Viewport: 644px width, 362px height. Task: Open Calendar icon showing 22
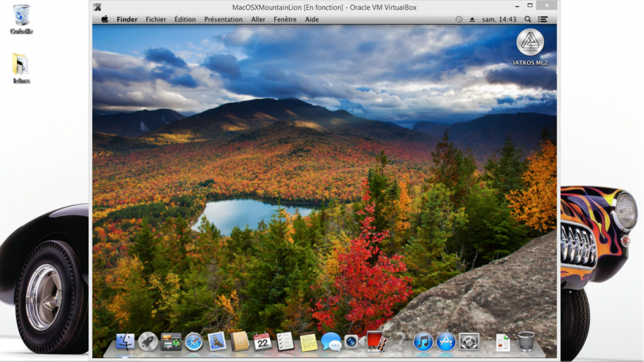point(262,342)
